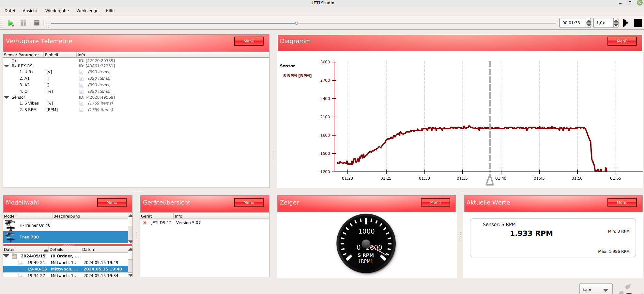This screenshot has width=644, height=294.
Task: Click Menü button in Zeiger panel
Action: coord(435,203)
